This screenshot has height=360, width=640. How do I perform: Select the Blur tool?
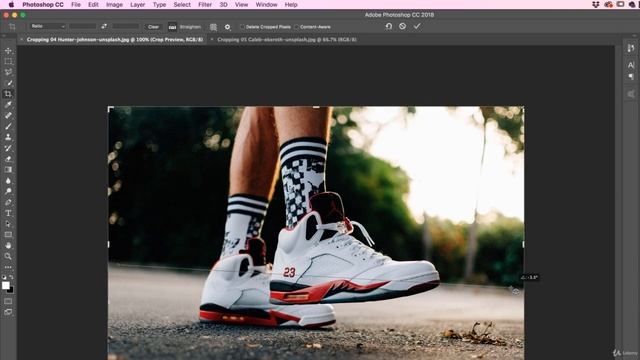coord(8,180)
